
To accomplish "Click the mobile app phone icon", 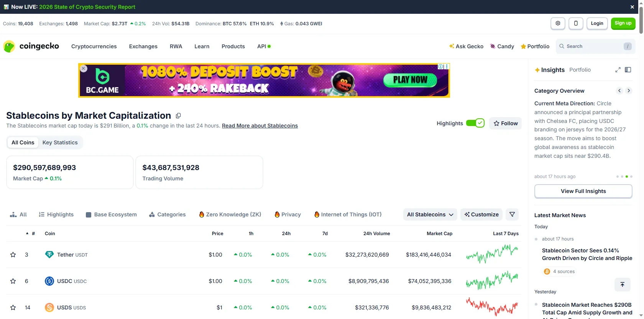I will [x=576, y=23].
